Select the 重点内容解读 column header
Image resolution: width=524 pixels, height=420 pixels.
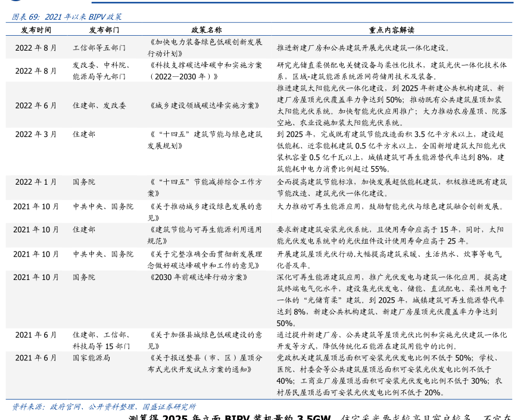[391, 30]
